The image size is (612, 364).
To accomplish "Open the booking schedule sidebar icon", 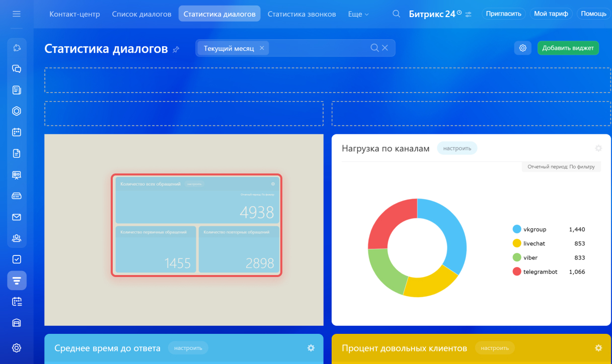I will point(17,302).
